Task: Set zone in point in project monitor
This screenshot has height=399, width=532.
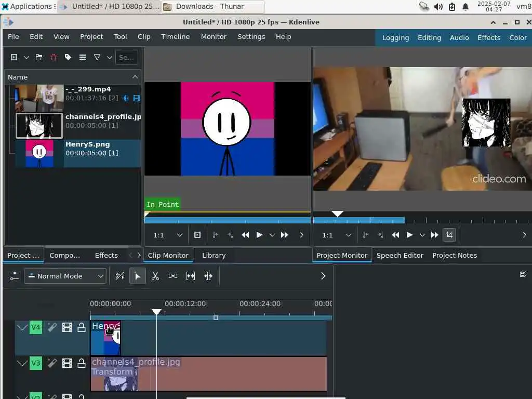Action: coord(365,235)
